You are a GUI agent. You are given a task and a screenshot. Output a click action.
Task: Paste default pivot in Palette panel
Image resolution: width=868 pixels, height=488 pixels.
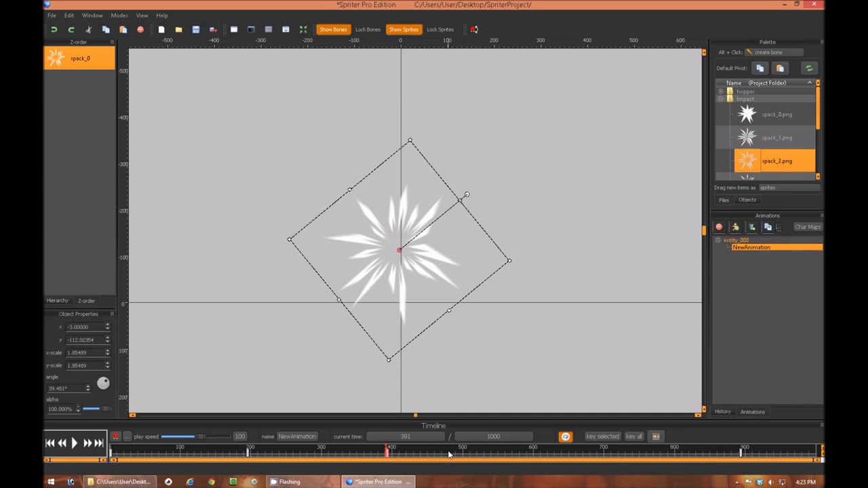(780, 68)
